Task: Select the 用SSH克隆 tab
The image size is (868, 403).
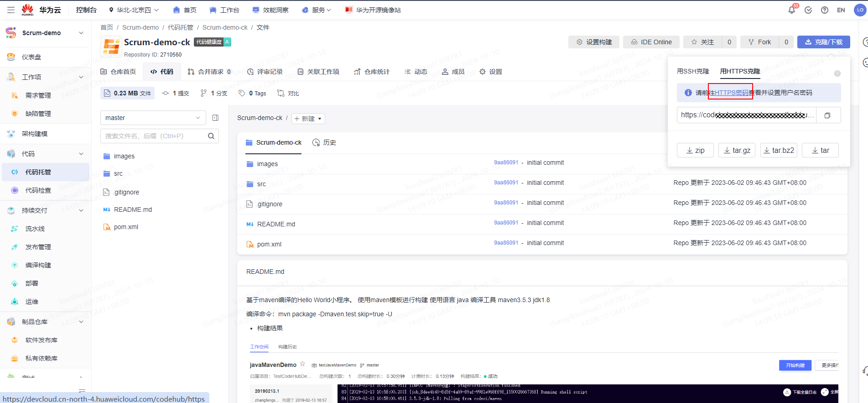Action: [693, 71]
